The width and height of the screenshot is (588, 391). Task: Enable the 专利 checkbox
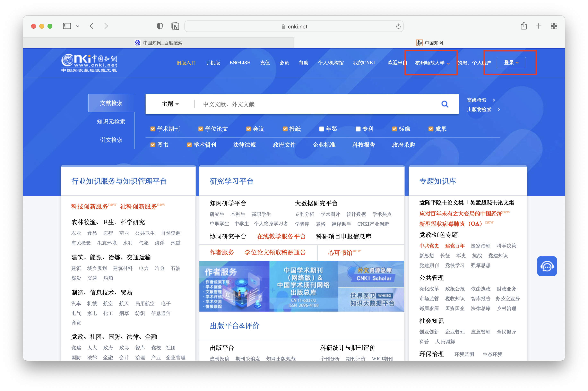358,129
